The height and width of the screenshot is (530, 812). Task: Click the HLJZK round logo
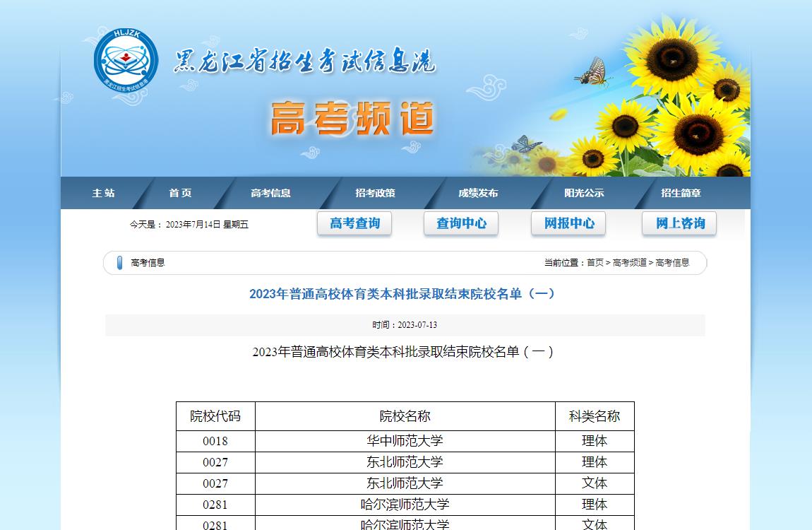(126, 61)
